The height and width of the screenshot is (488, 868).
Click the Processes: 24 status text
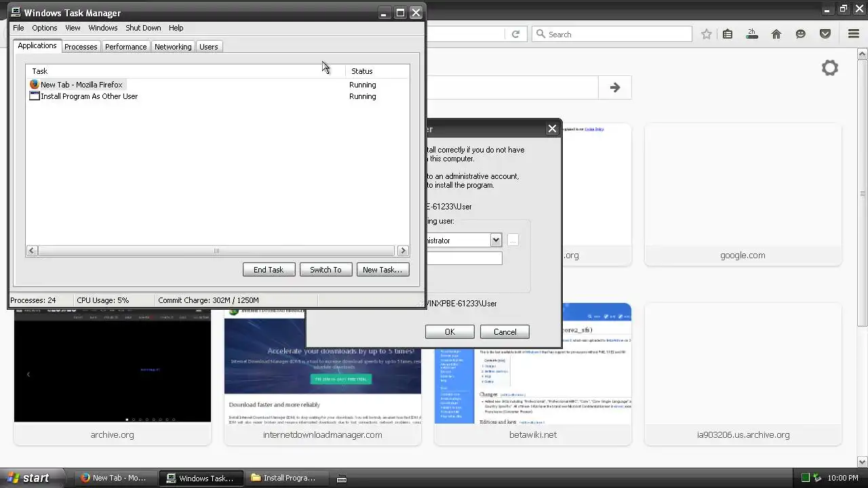(33, 300)
